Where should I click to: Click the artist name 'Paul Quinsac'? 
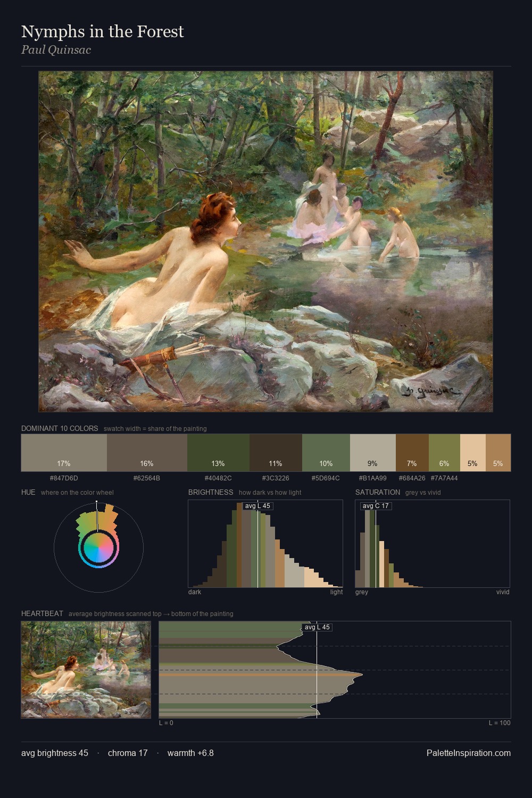(56, 50)
